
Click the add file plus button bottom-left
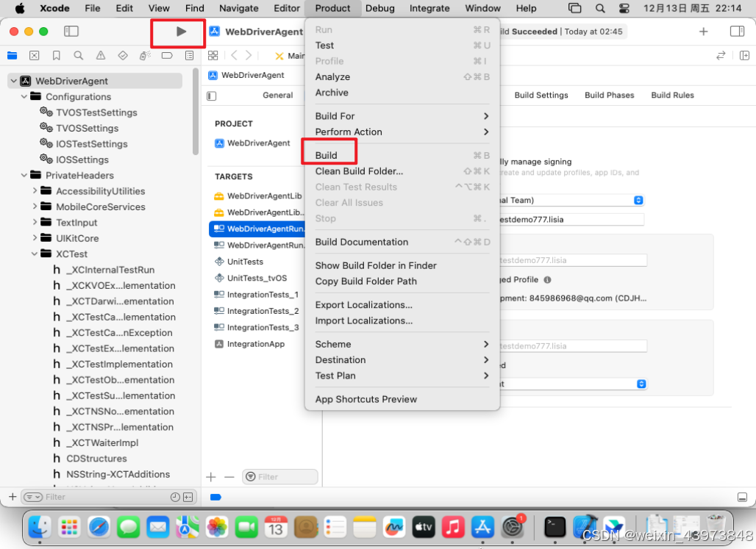click(13, 497)
